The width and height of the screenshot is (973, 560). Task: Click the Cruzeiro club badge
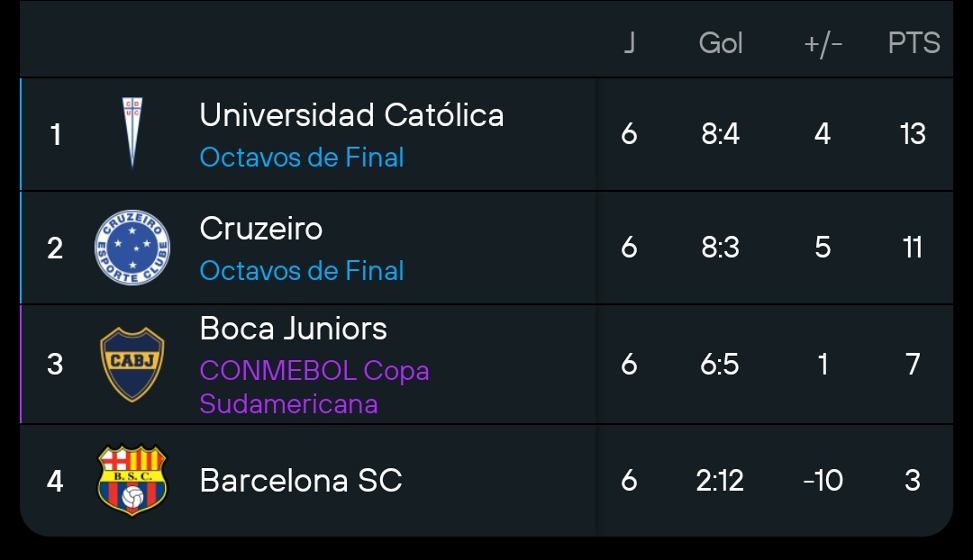pos(132,248)
